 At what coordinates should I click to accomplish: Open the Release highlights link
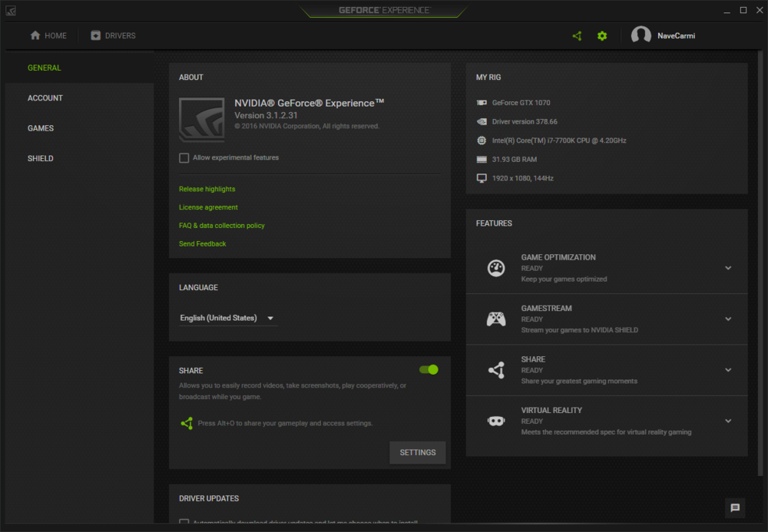pos(207,190)
